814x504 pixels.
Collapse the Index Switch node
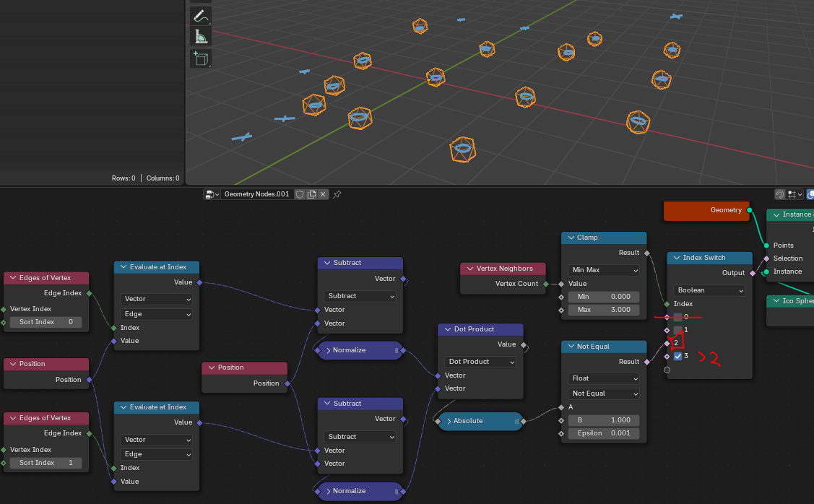[x=677, y=258]
